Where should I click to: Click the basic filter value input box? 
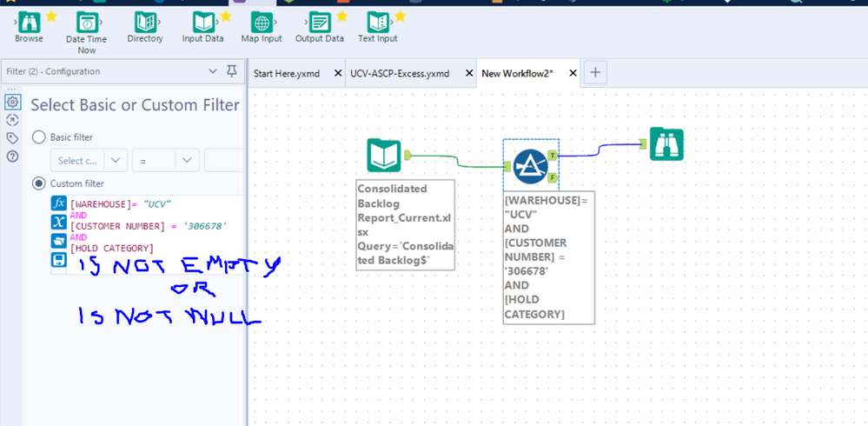tap(223, 161)
